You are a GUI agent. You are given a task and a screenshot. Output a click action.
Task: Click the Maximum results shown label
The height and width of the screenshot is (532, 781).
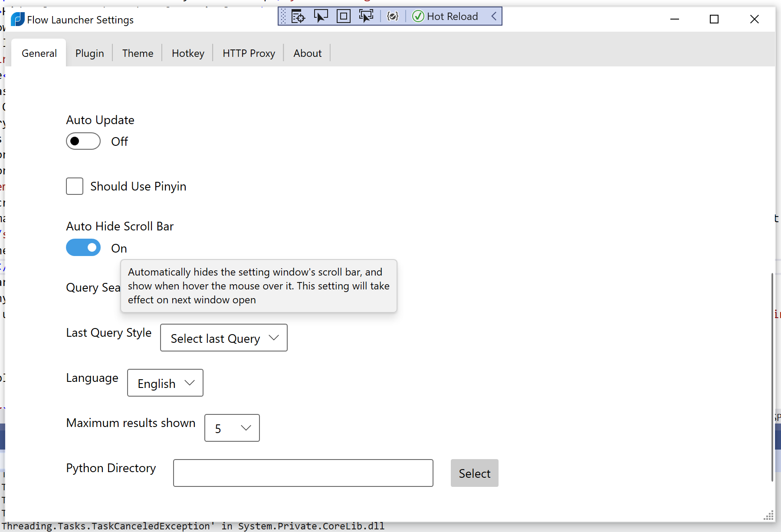[x=131, y=423]
